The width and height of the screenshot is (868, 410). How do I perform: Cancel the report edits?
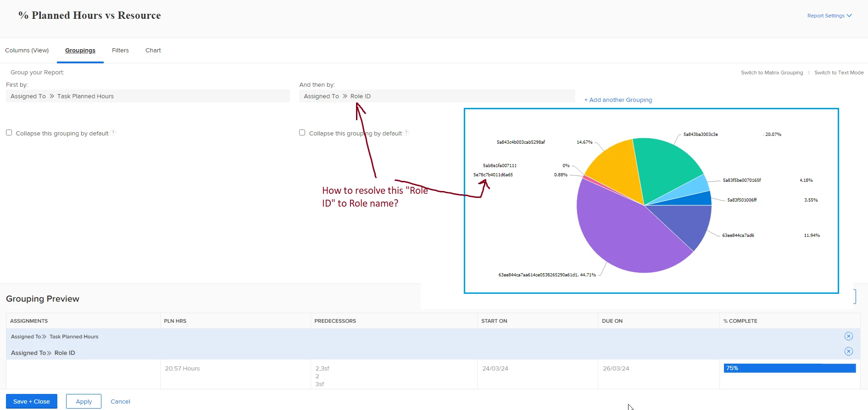coord(120,401)
